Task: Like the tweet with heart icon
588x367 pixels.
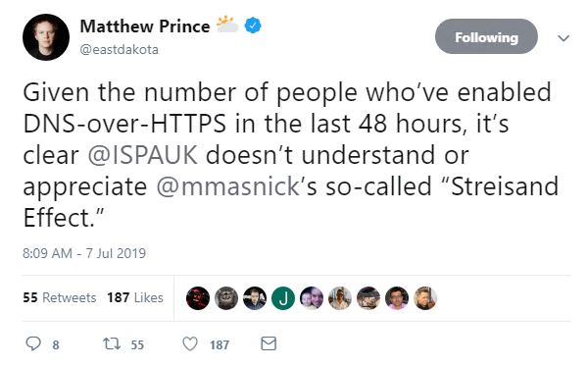Action: tap(190, 343)
